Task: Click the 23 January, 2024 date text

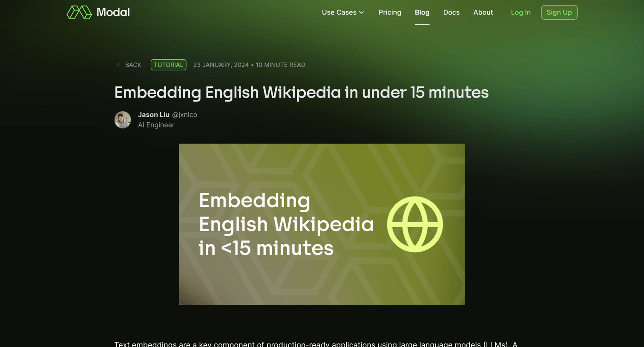Action: click(221, 65)
